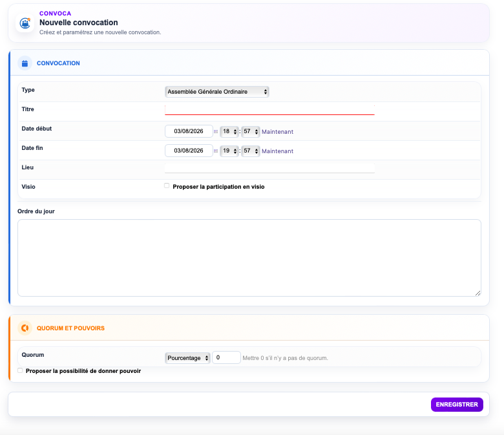
Task: Open the Date début hour selector showing 18
Action: click(229, 131)
